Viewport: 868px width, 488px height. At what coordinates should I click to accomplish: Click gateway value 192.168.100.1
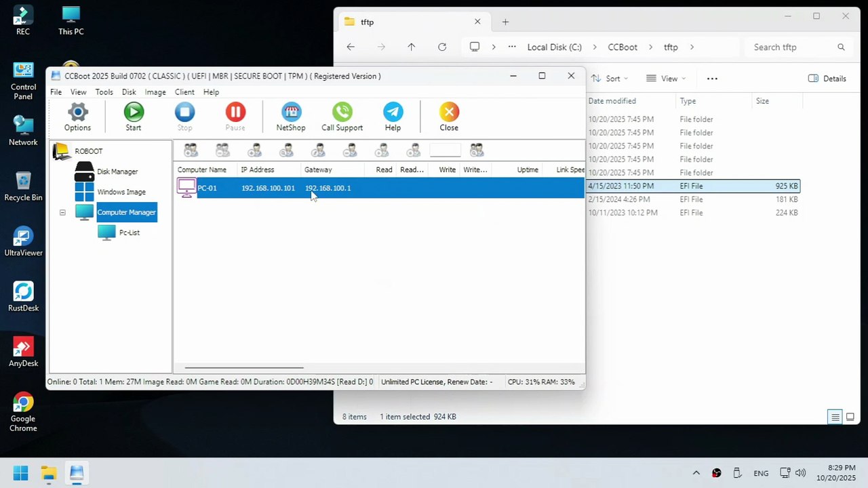tap(328, 188)
